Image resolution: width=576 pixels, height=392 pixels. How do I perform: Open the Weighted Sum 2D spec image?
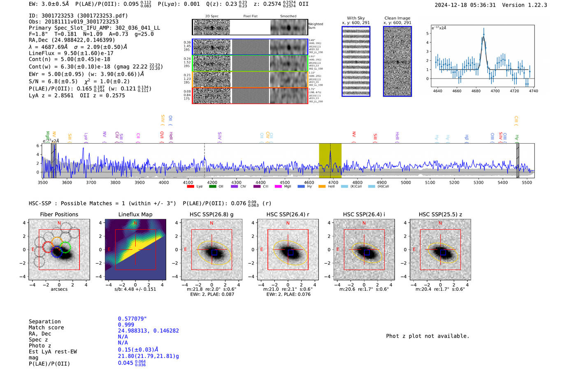coord(212,28)
